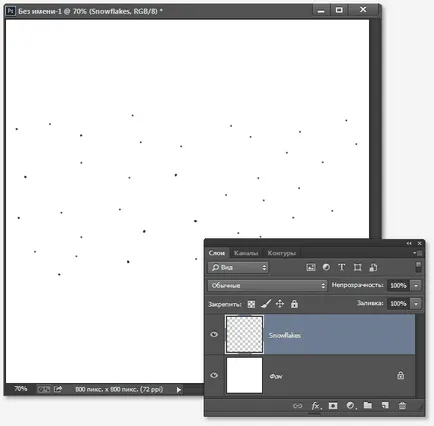Switch to the Контуры tab
Viewport: 434px width, 426px height.
282,253
